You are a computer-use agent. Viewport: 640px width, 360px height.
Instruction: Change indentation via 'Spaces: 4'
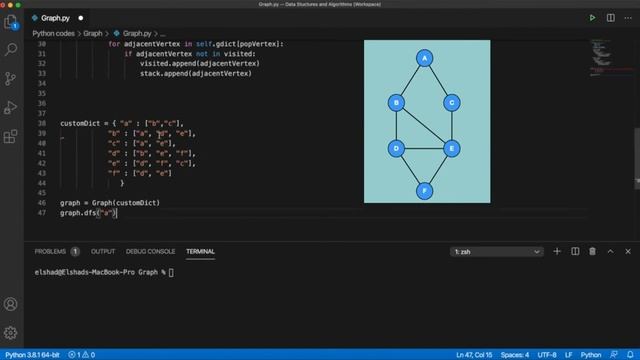(x=515, y=355)
